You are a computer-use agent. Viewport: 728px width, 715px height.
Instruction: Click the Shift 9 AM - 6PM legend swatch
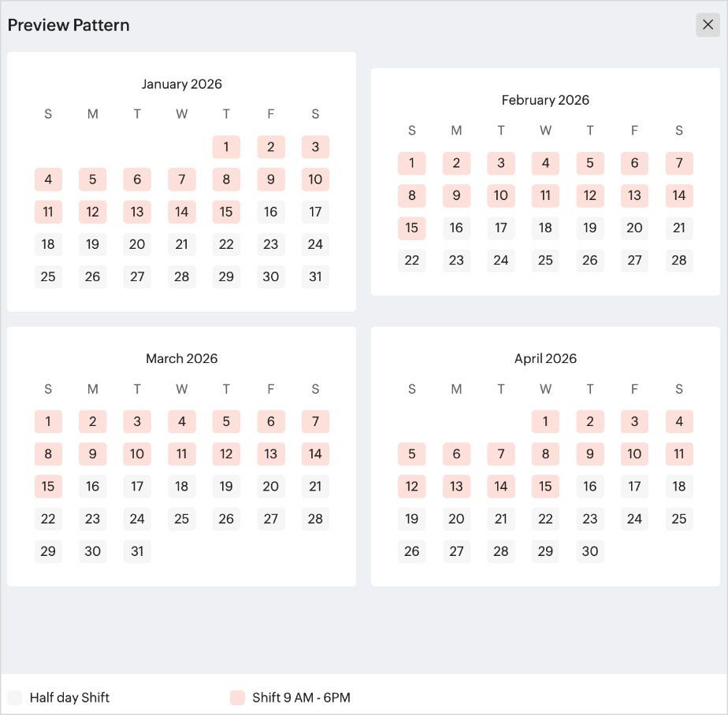[x=237, y=698]
